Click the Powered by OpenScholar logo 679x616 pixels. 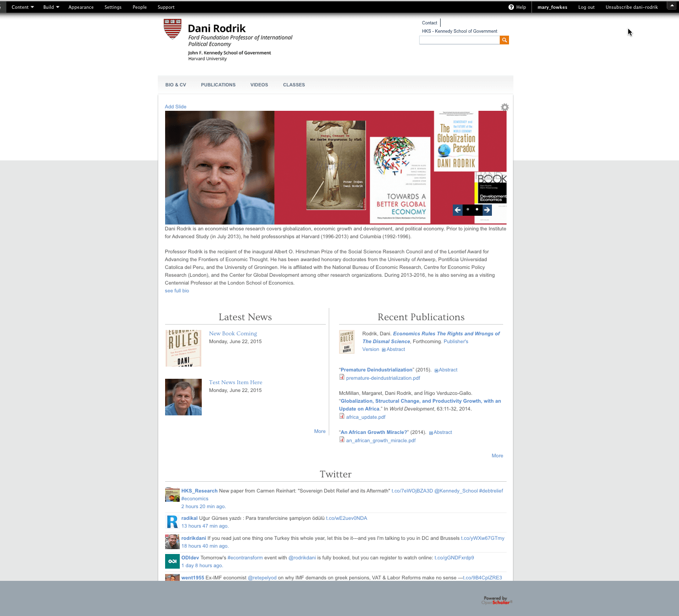pyautogui.click(x=496, y=600)
